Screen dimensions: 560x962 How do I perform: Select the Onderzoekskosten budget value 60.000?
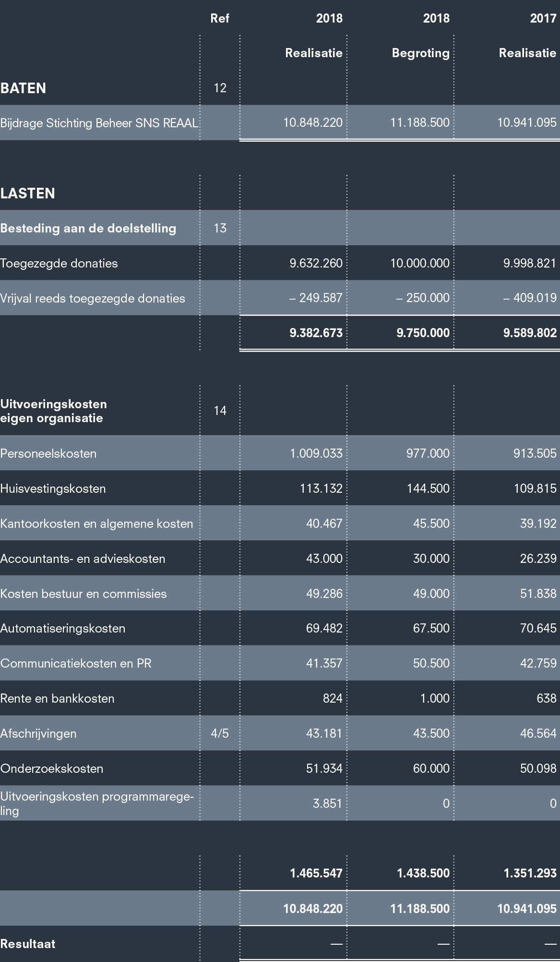[x=431, y=768]
